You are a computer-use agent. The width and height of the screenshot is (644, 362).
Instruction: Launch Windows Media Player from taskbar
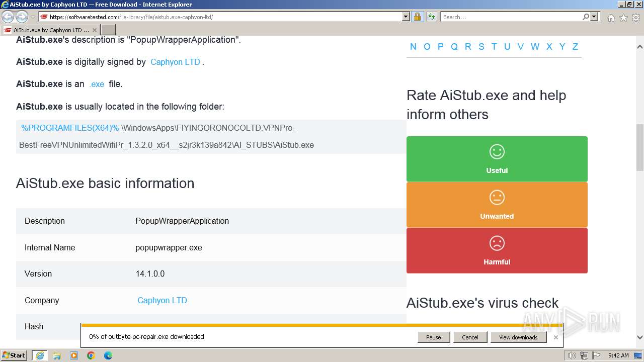point(74,355)
